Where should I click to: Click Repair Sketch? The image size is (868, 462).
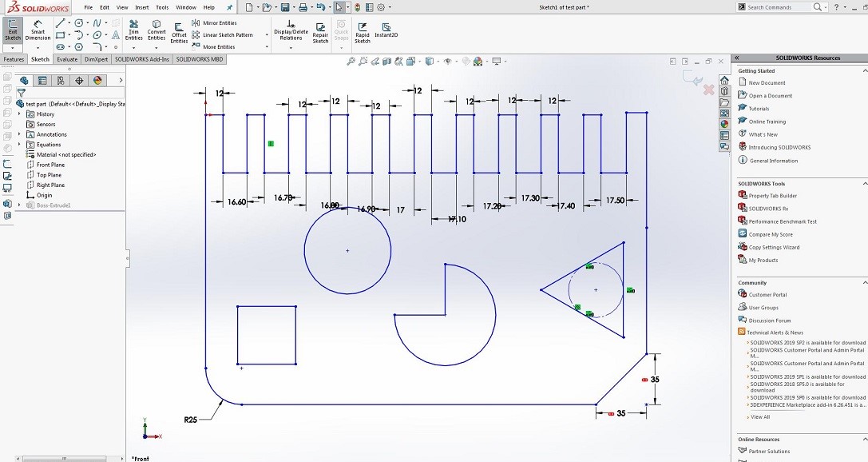pos(320,34)
